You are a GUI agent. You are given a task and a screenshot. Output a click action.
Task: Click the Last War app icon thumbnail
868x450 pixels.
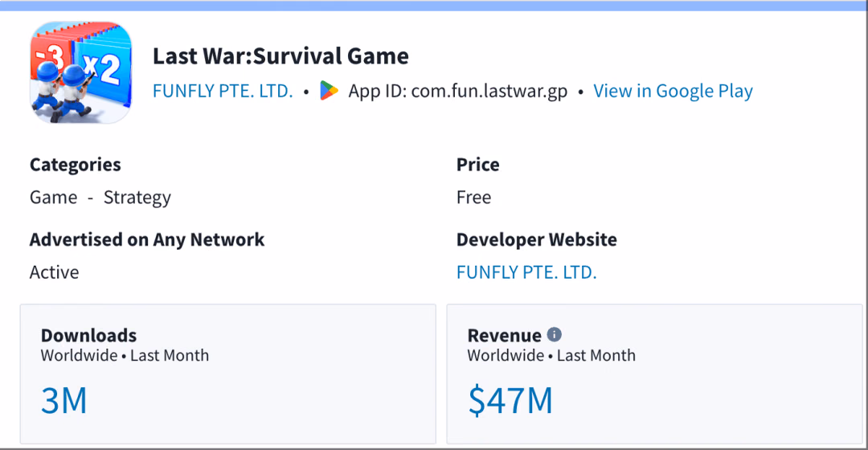click(81, 72)
